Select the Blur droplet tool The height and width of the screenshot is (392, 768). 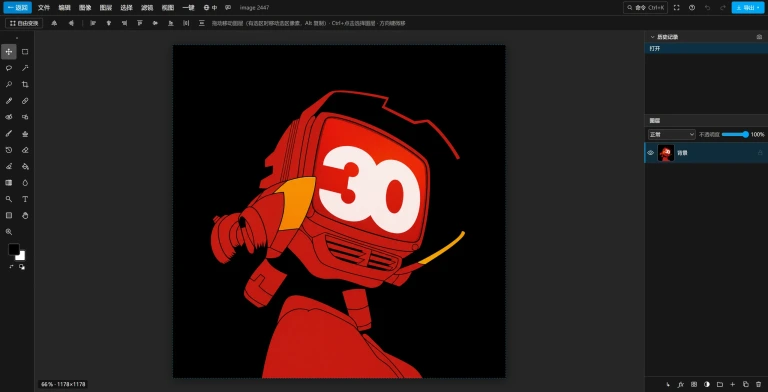pos(25,183)
